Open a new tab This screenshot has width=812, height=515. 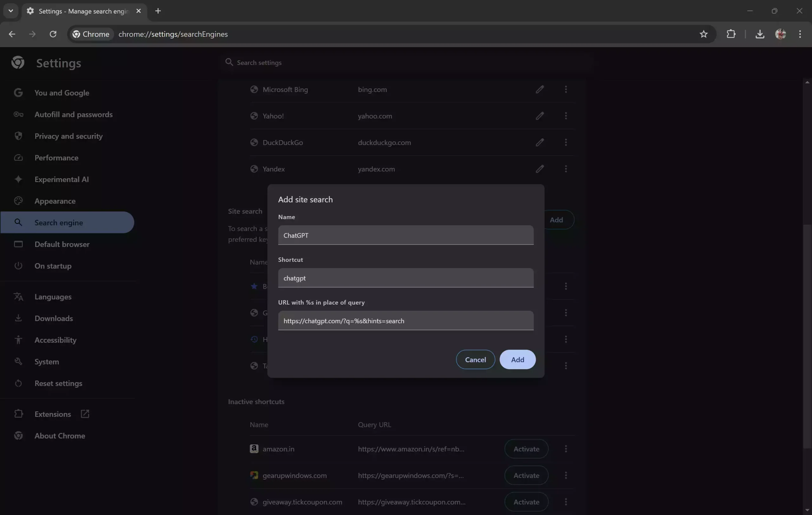[x=158, y=11]
